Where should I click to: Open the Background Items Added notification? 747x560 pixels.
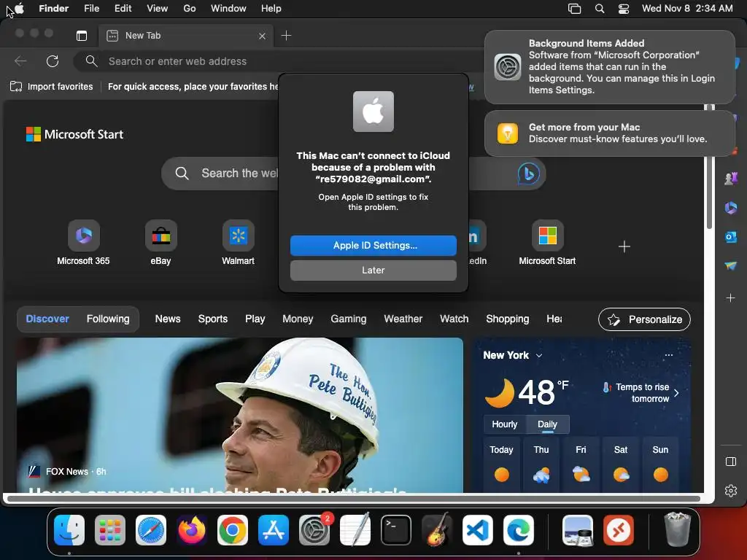610,66
